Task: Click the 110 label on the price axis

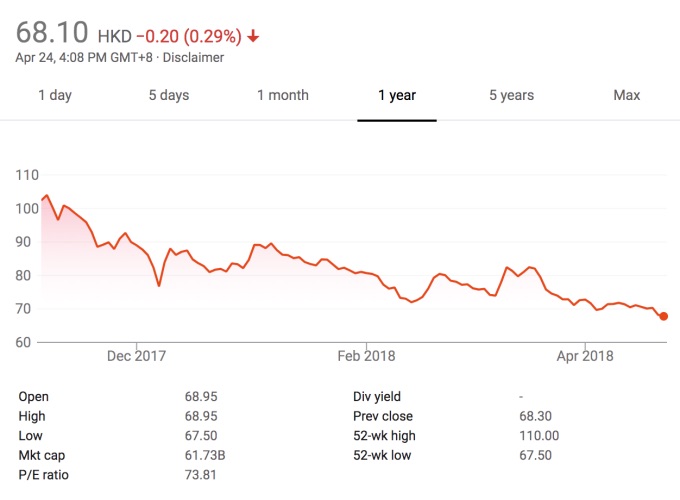Action: 28,175
